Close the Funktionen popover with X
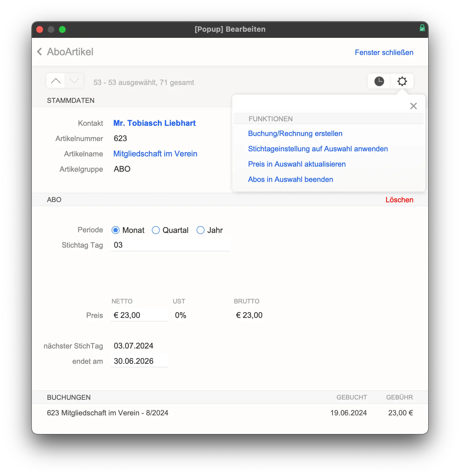This screenshot has width=460, height=476. [x=413, y=106]
